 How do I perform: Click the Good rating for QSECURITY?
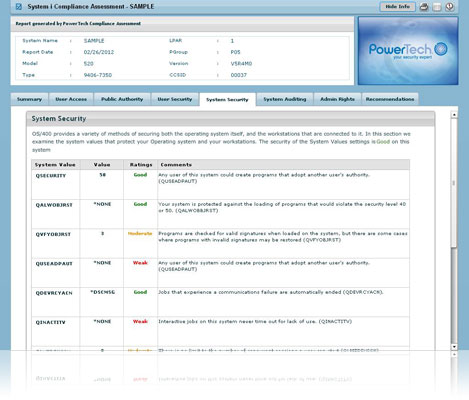tap(140, 175)
